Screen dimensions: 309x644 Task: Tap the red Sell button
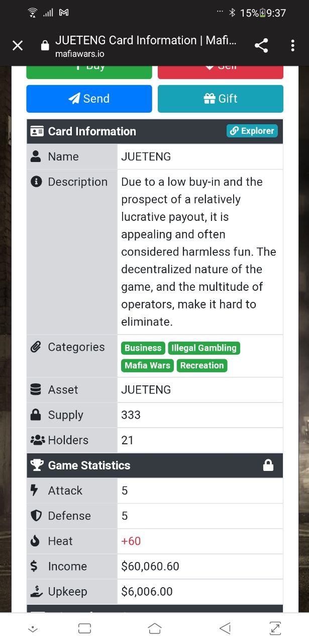pyautogui.click(x=221, y=72)
